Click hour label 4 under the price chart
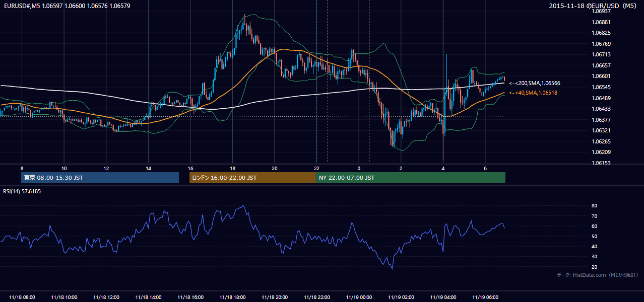Screen dimensions: 644x302 [443, 168]
